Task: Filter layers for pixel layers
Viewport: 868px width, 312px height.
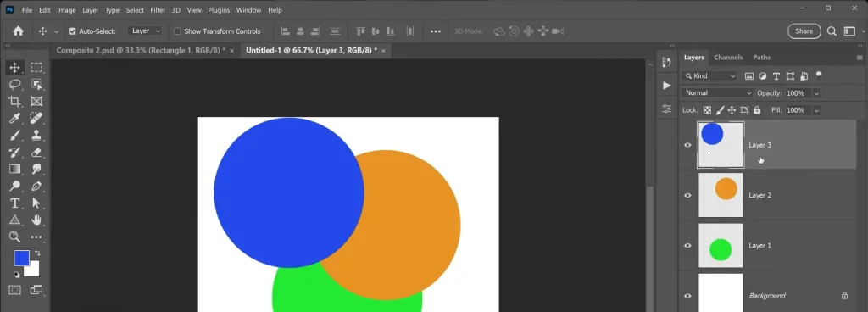Action: coord(749,75)
